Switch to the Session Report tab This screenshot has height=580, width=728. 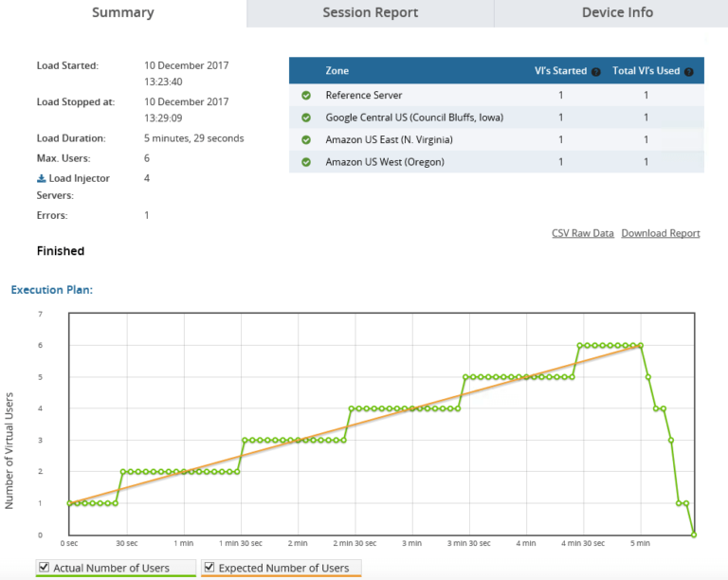click(x=370, y=13)
